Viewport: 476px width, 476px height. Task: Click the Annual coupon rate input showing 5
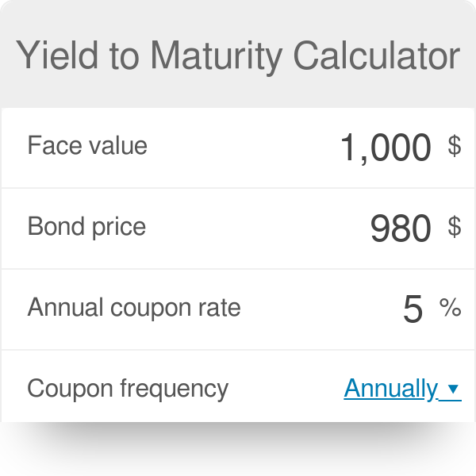(413, 309)
